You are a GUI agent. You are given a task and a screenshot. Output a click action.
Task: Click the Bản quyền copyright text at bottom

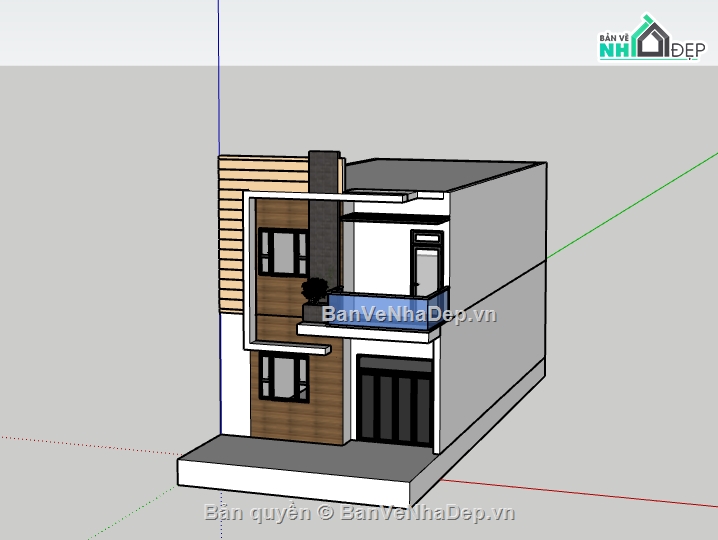(360, 513)
